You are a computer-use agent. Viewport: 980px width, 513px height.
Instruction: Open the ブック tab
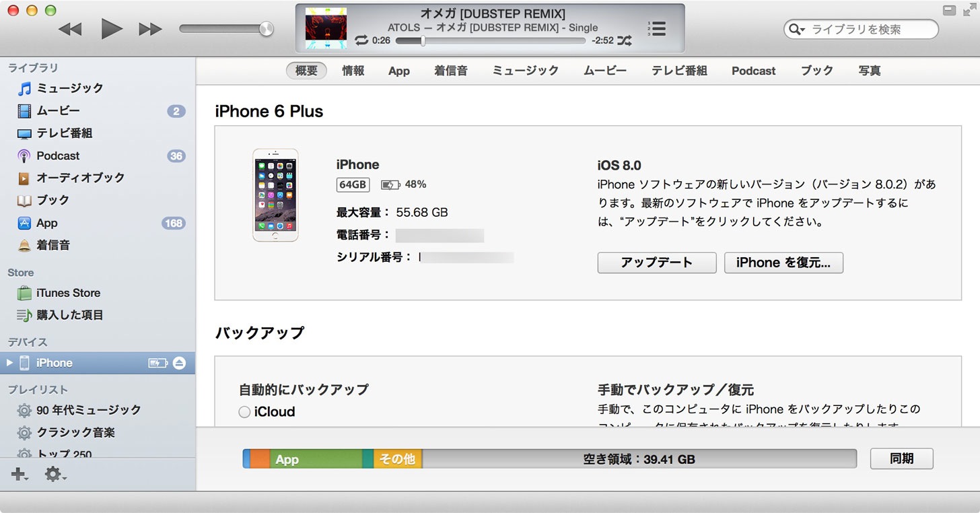(817, 71)
